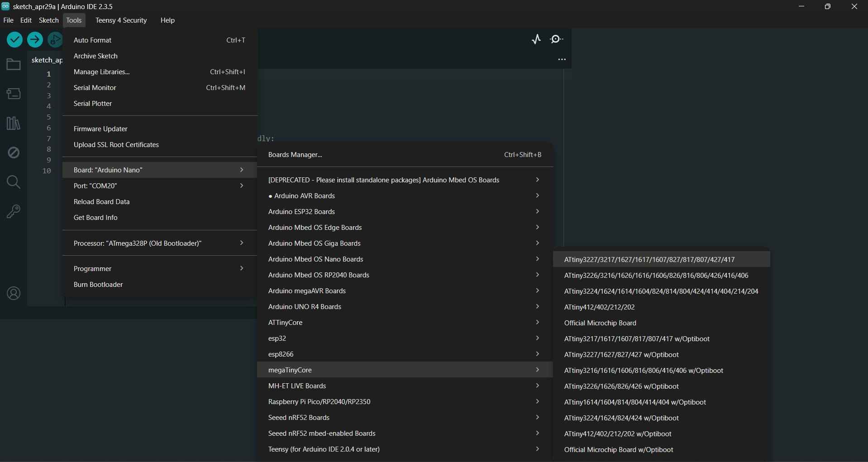The image size is (868, 462).
Task: Open the Serial Plotter toolbar icon
Action: [x=536, y=39]
